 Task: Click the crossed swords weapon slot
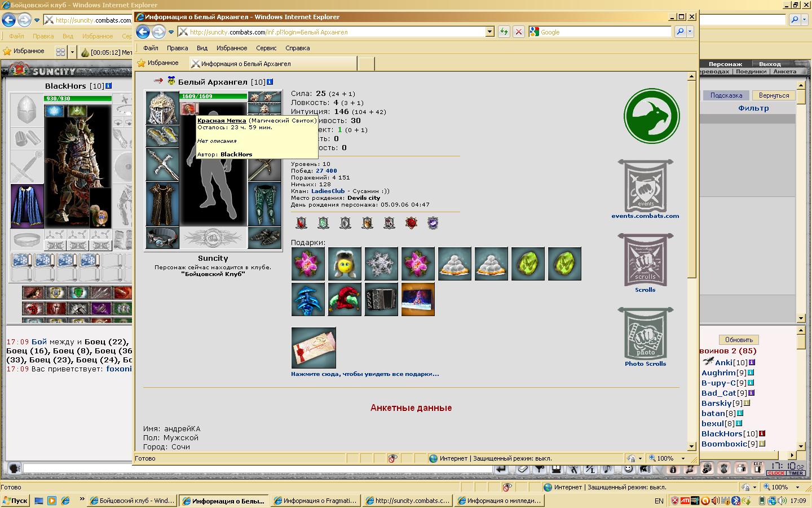(162, 164)
